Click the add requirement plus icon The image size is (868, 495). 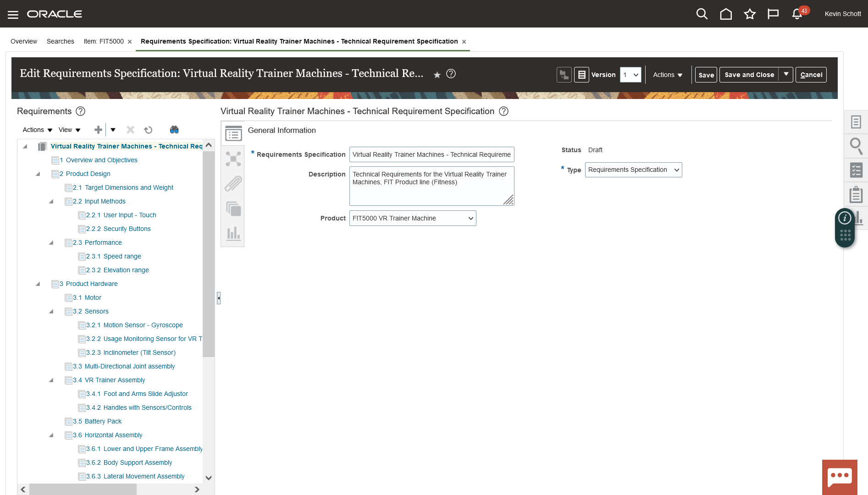click(98, 130)
